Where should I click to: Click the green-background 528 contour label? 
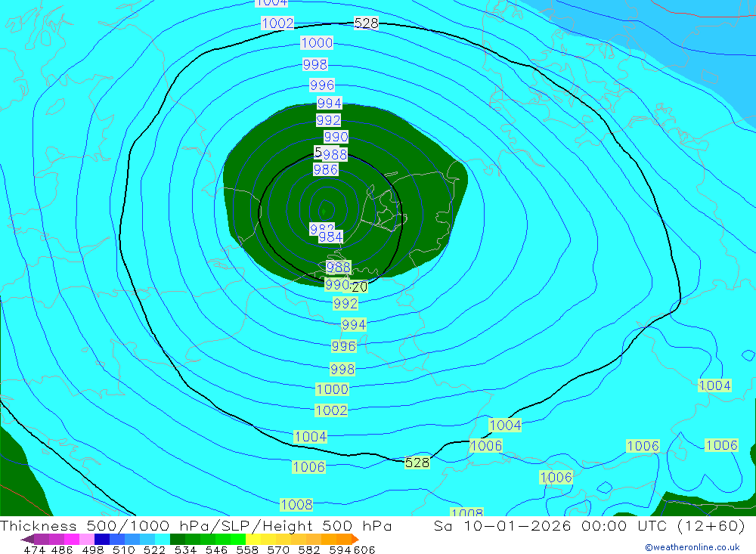[417, 463]
